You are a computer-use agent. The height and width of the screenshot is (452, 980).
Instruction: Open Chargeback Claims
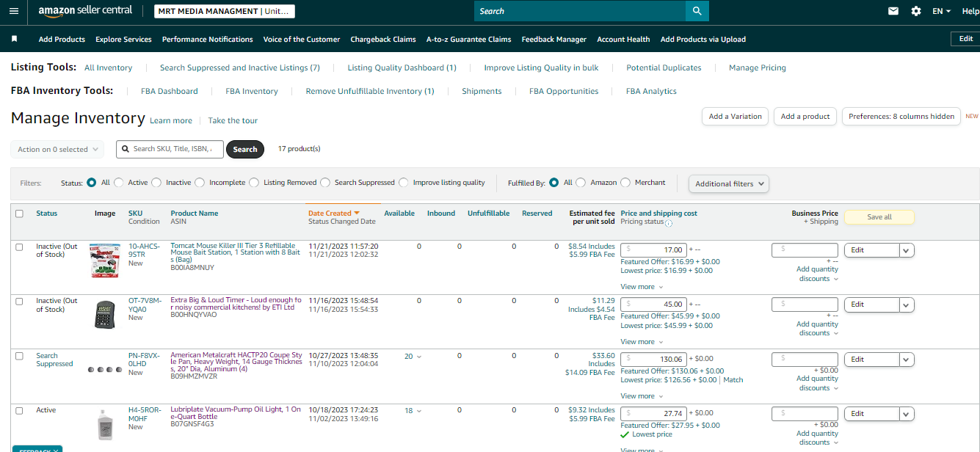[x=383, y=40]
